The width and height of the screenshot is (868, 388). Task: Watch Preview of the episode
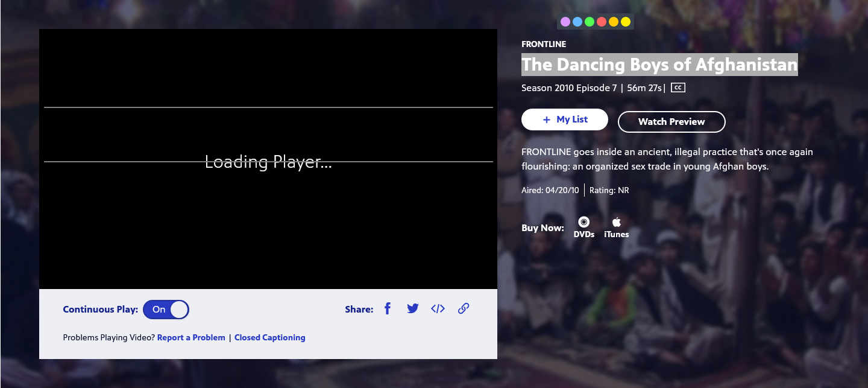click(x=671, y=122)
